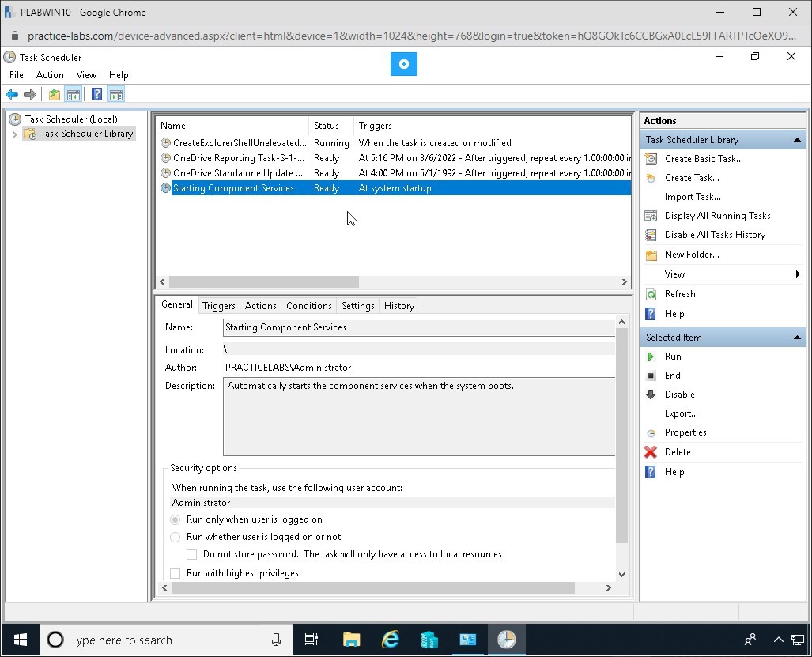This screenshot has width=812, height=657.
Task: Select the Starting Component Services task row
Action: tap(395, 188)
